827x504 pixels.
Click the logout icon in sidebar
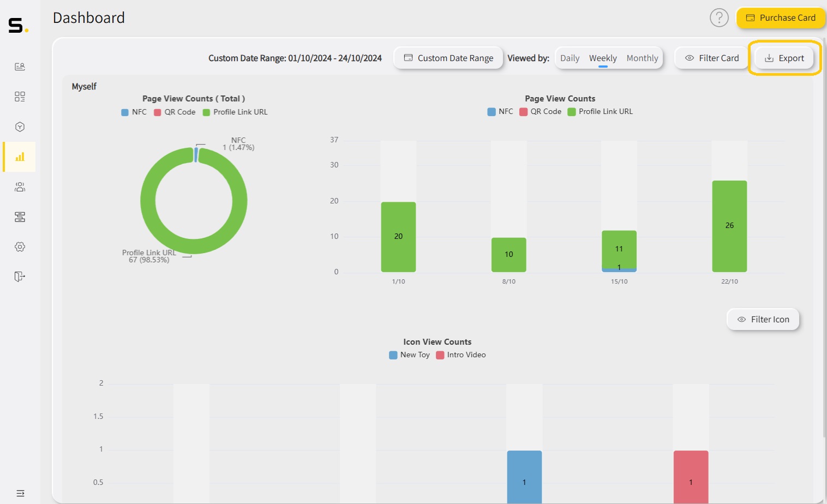click(x=20, y=277)
